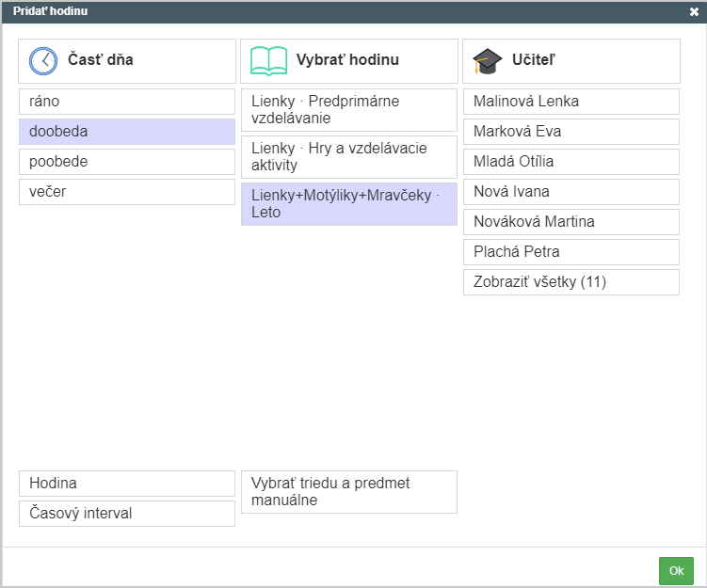The height and width of the screenshot is (588, 707).
Task: Select Lienky Hry a vzdelávacie aktivity
Action: (x=349, y=157)
